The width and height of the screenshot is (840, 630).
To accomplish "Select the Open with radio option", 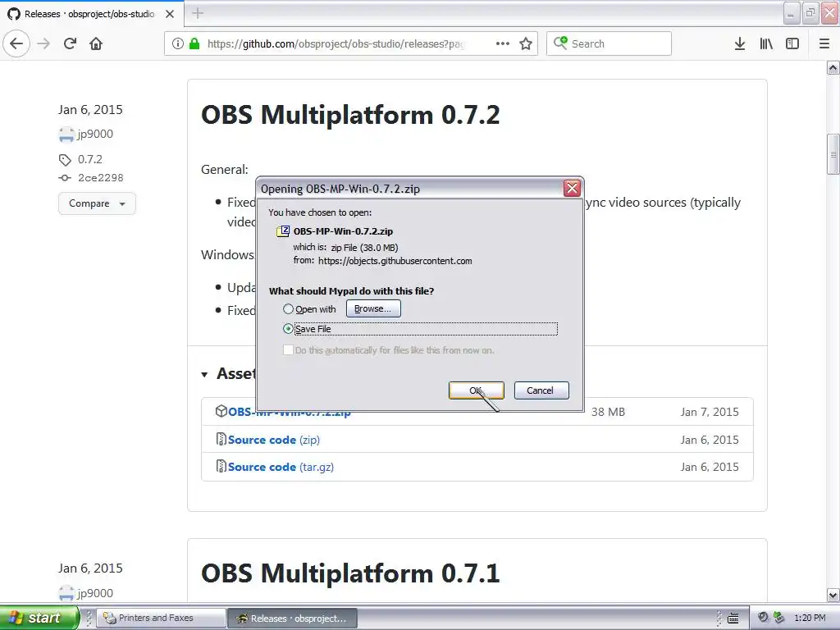I will [x=288, y=309].
